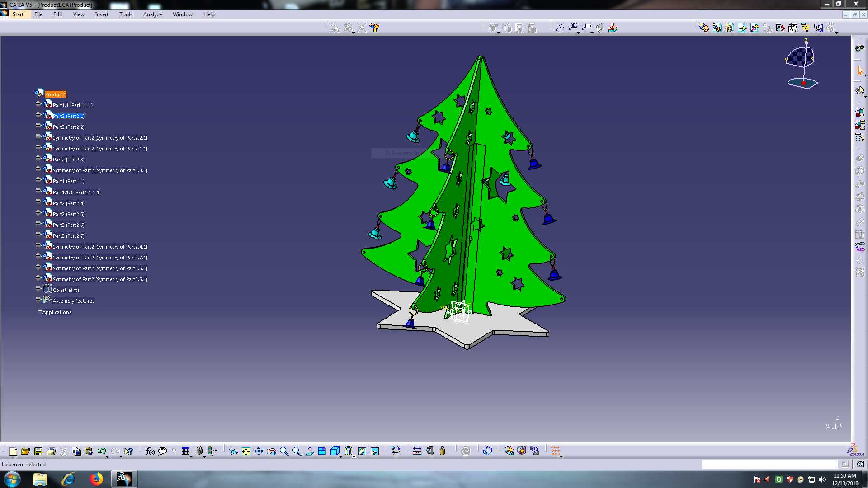Open the Window menu
Viewport: 868px width, 488px height.
(182, 14)
